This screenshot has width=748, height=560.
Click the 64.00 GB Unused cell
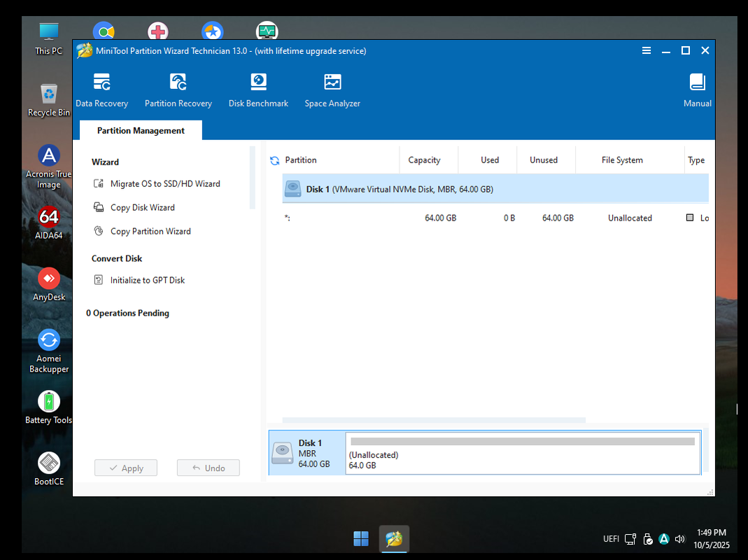click(x=558, y=218)
